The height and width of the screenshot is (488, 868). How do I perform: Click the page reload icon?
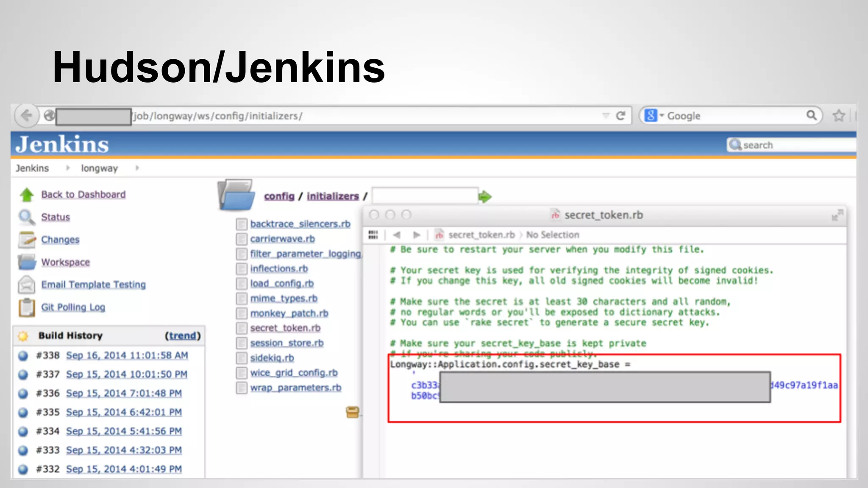[620, 116]
